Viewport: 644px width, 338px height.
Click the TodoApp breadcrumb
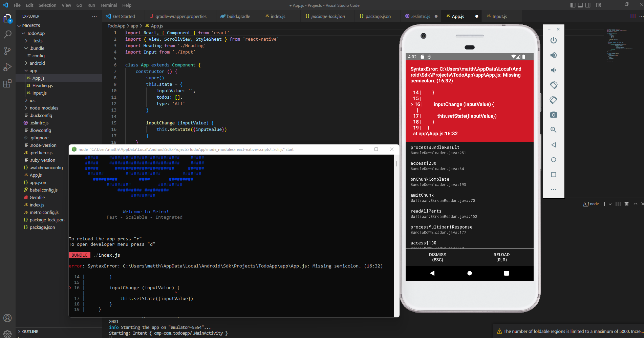click(116, 26)
